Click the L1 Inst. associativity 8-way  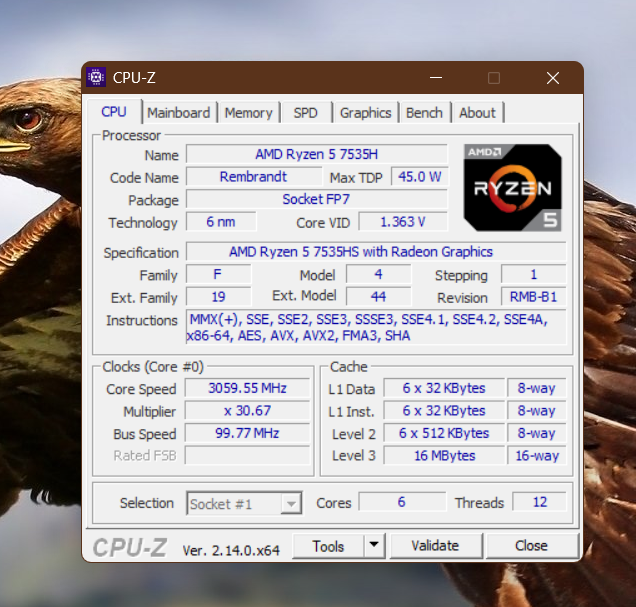[537, 411]
